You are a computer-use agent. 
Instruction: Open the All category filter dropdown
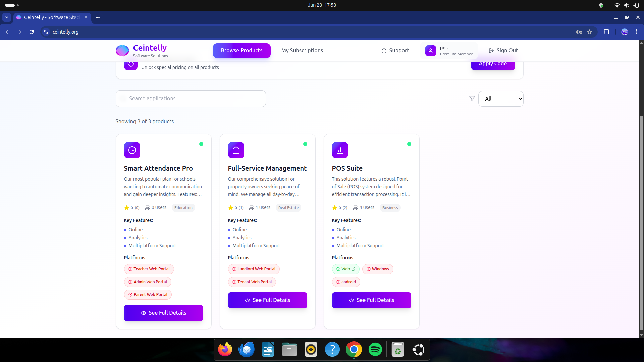click(500, 99)
